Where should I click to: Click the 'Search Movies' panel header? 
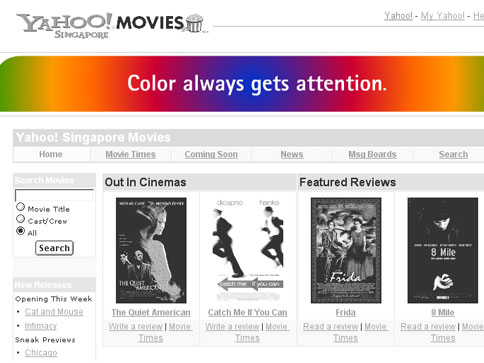(x=54, y=180)
